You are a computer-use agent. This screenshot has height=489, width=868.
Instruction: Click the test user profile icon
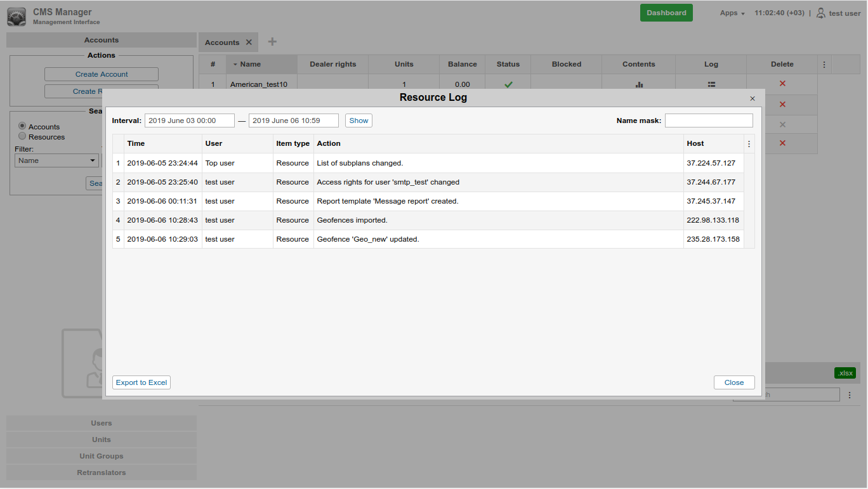(821, 13)
